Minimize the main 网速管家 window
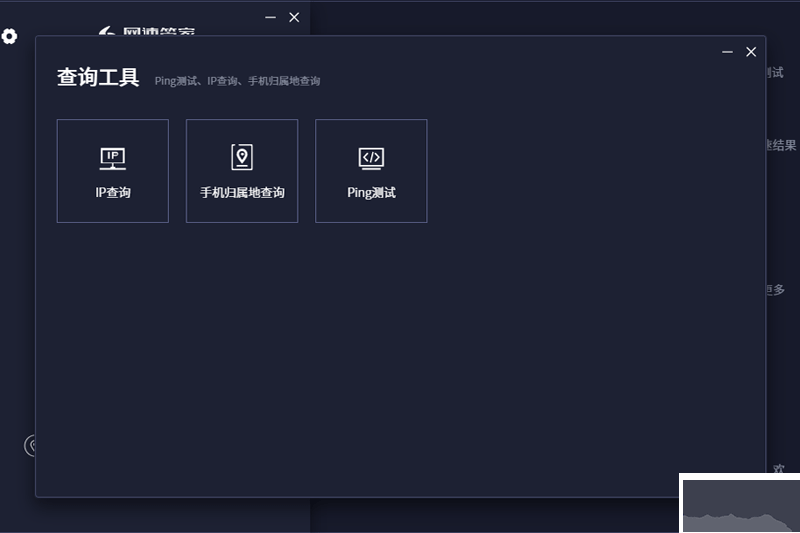 point(270,17)
